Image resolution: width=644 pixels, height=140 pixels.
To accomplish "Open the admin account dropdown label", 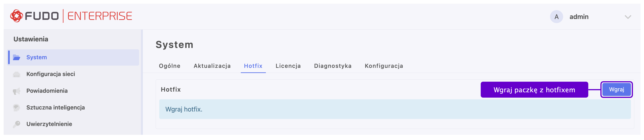I will point(579,17).
